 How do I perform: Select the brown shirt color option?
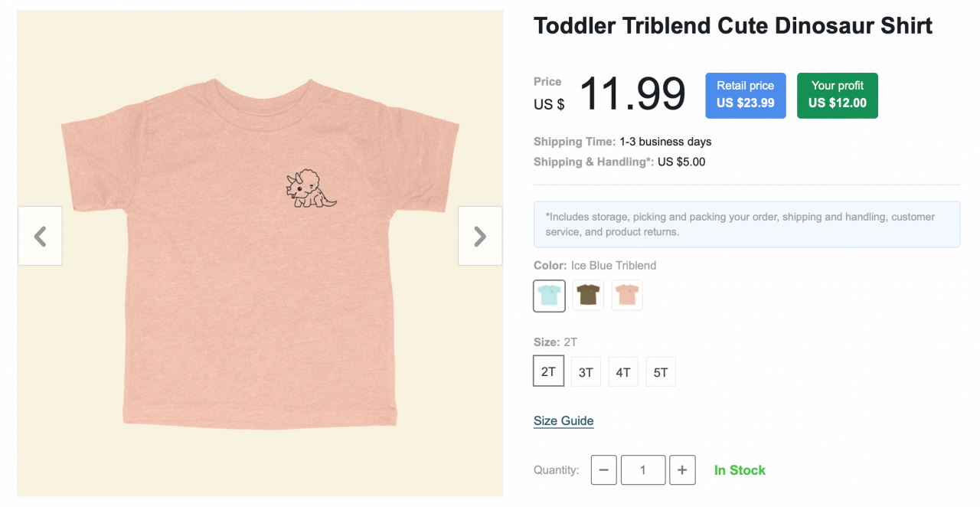click(587, 295)
